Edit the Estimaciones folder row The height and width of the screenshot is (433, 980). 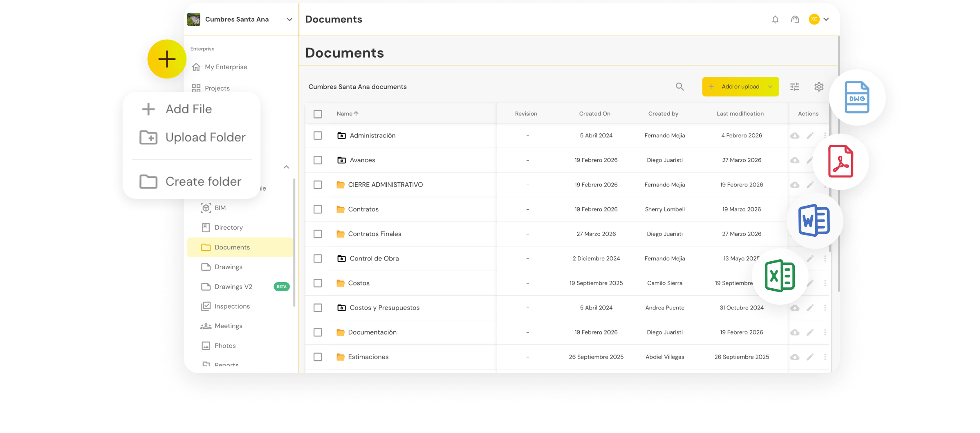coord(810,357)
